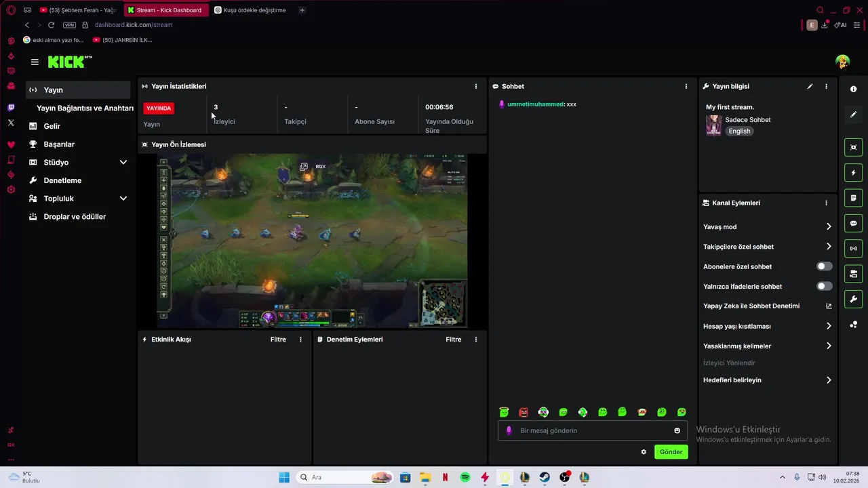Open Yayın bilgisi three-dot menu
Image resolution: width=868 pixels, height=488 pixels.
[826, 87]
